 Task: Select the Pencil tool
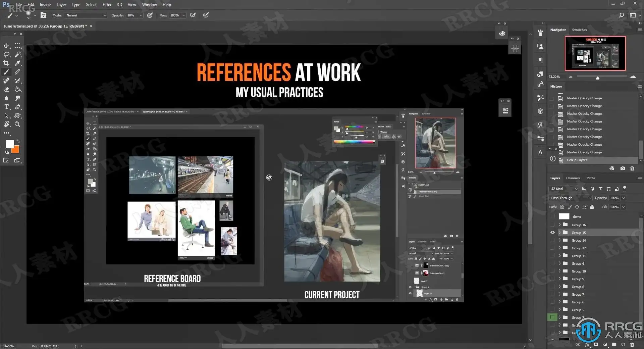pyautogui.click(x=17, y=72)
